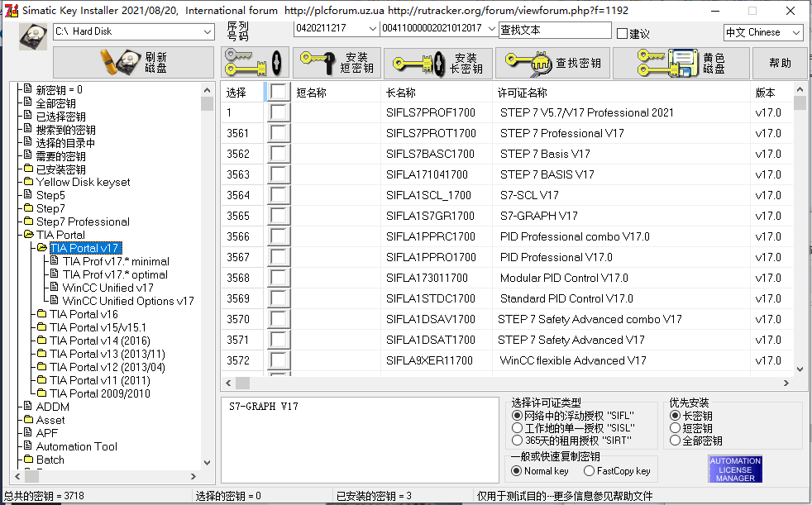The image size is (812, 505).
Task: Click the Refresh Disk (刷新磁盘) button
Action: [133, 63]
